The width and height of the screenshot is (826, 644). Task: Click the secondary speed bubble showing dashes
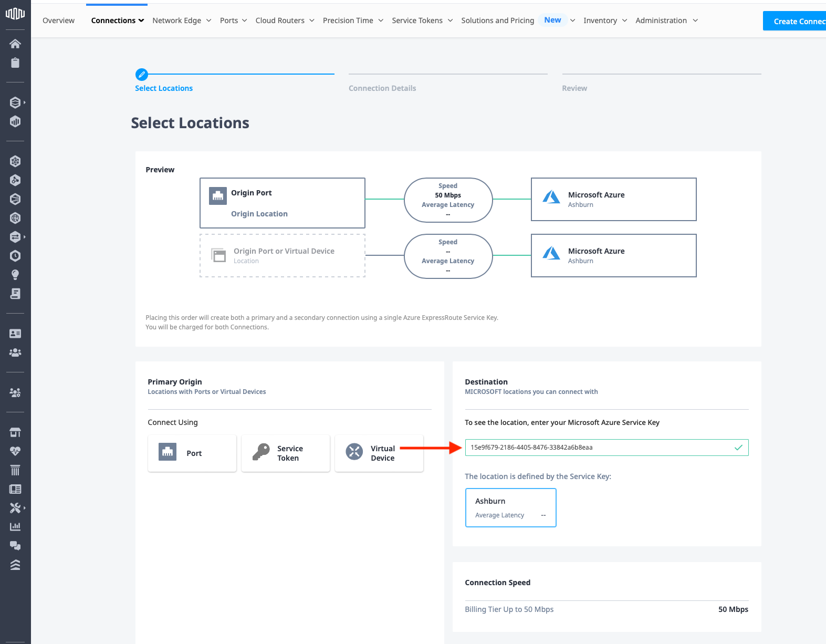448,256
